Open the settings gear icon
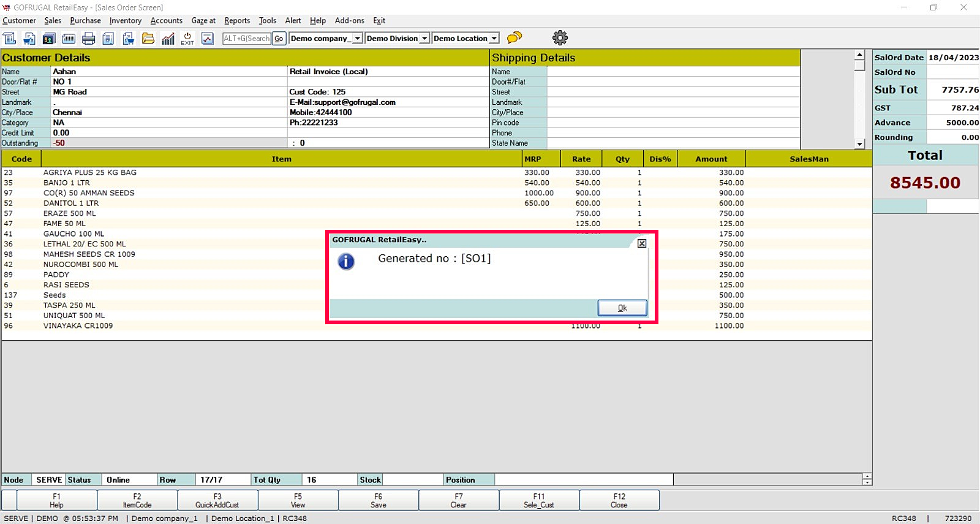 560,37
